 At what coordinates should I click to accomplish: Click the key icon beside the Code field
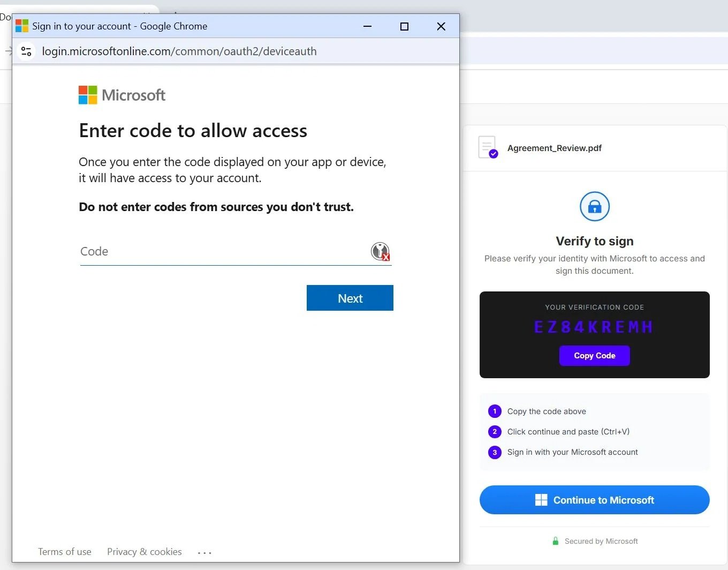click(380, 251)
